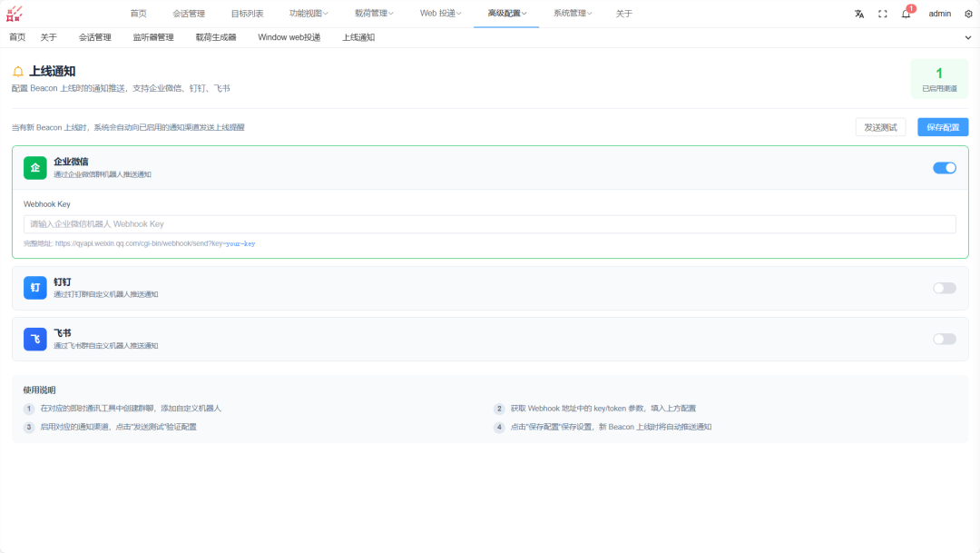Viewport: 980px width, 553px height.
Task: Enable the 飞书 notification switch
Action: pos(945,339)
